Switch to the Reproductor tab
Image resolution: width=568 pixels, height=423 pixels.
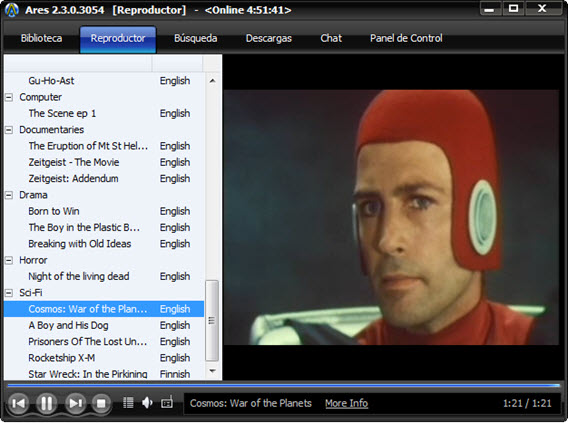click(x=118, y=39)
